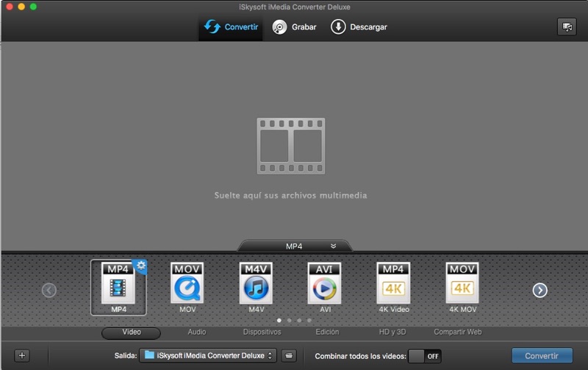Minimize window with yellow button

(x=21, y=7)
